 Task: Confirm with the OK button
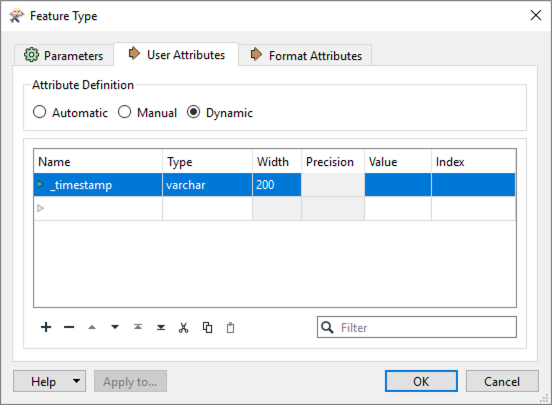coord(421,381)
